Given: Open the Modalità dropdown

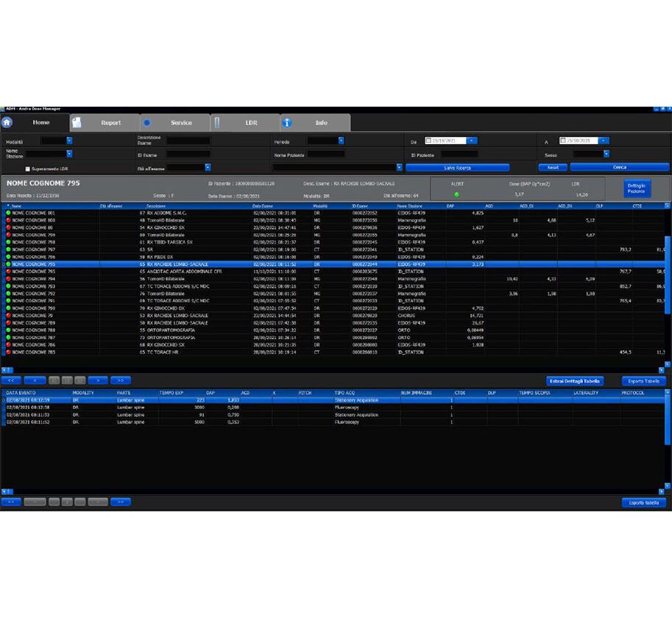Looking at the screenshot, I should pyautogui.click(x=69, y=141).
